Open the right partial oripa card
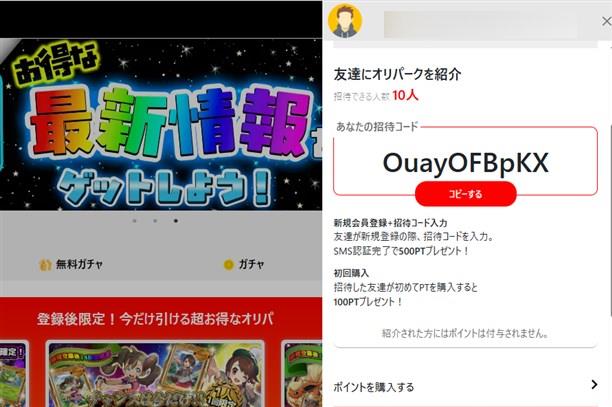This screenshot has height=407, width=612. tap(302, 374)
